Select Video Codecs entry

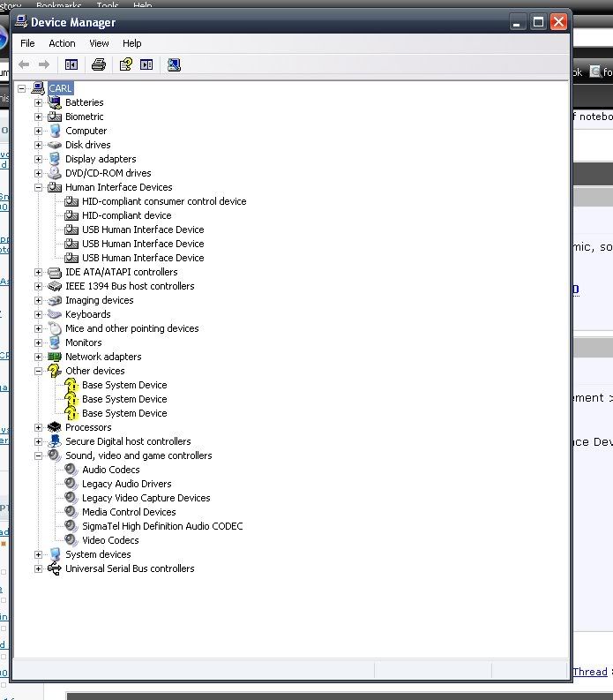110,540
